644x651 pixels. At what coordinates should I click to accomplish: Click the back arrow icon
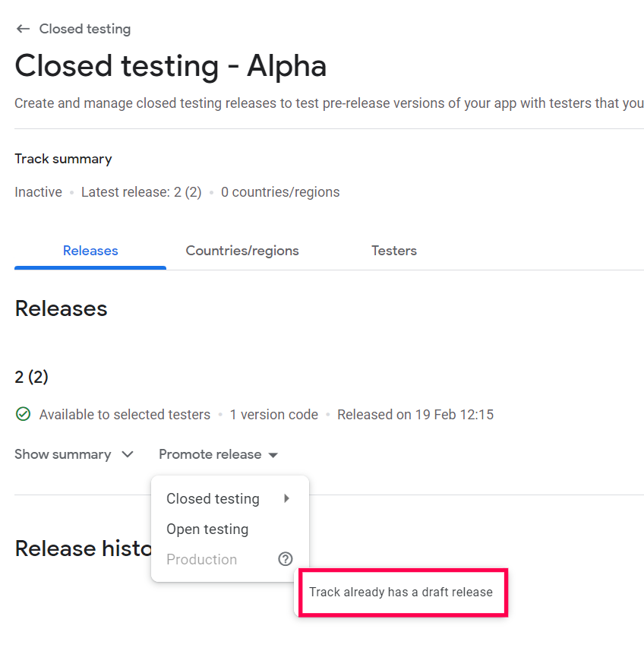(x=23, y=29)
